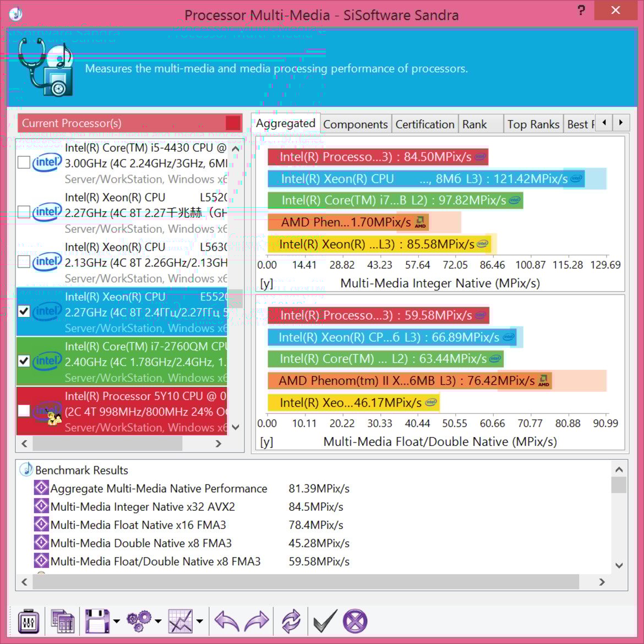
Task: Click the gears settings icon
Action: [x=139, y=621]
